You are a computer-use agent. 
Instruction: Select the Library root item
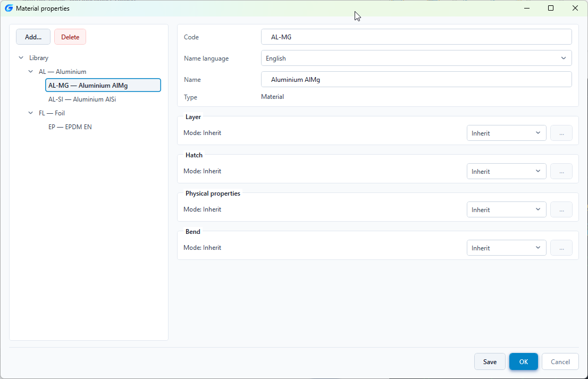[x=39, y=58]
